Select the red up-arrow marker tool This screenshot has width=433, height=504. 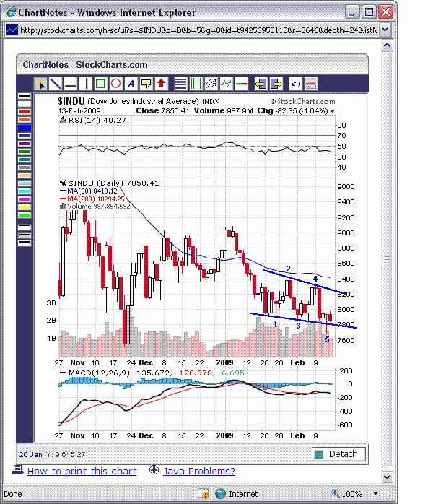[161, 84]
